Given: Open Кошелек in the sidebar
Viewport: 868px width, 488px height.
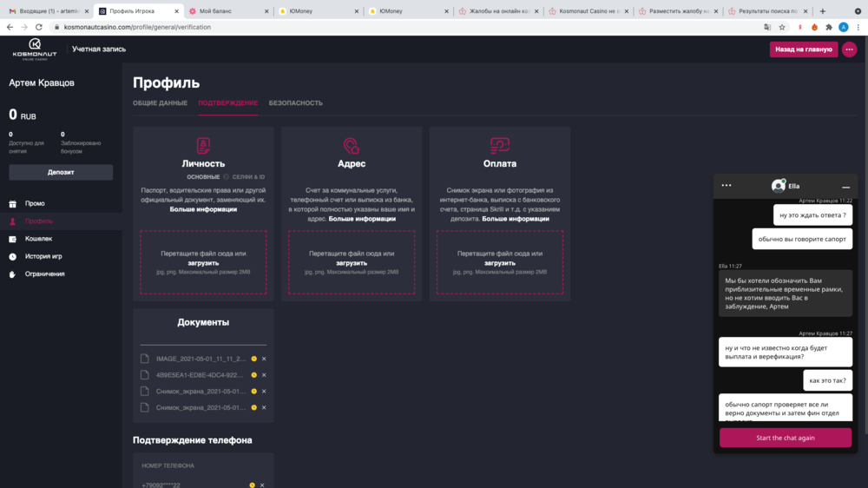Looking at the screenshot, I should [38, 239].
